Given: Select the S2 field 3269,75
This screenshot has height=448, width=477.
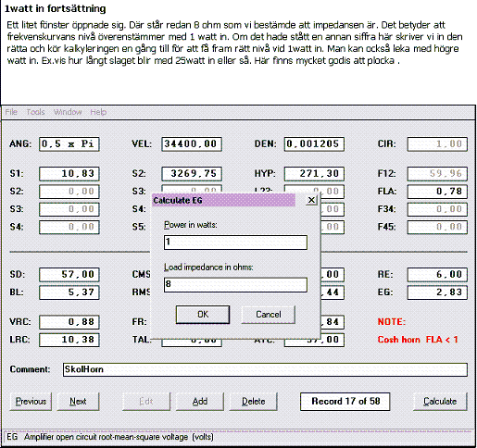Looking at the screenshot, I should point(192,174).
